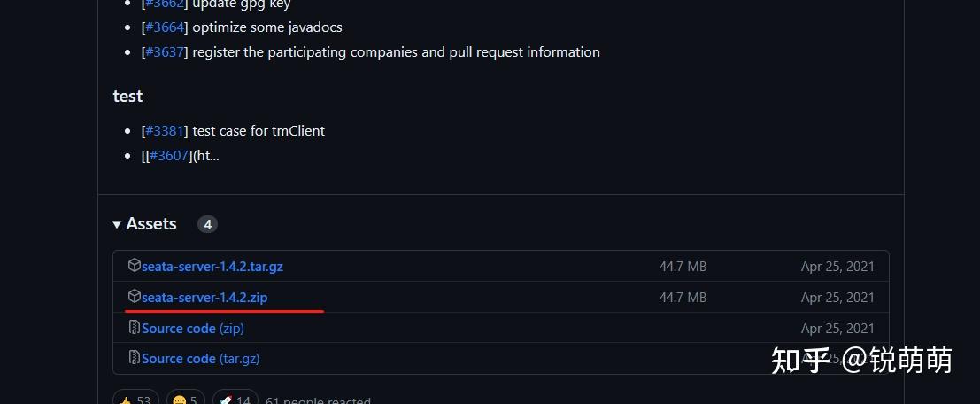The width and height of the screenshot is (980, 404).
Task: Toggle the smiley face reaction
Action: coord(185,400)
